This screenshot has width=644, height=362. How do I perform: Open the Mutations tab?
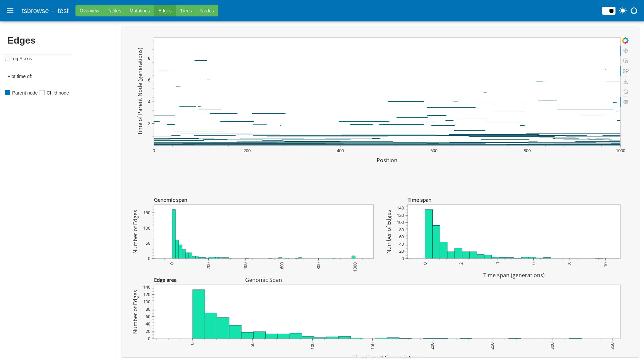tap(140, 11)
